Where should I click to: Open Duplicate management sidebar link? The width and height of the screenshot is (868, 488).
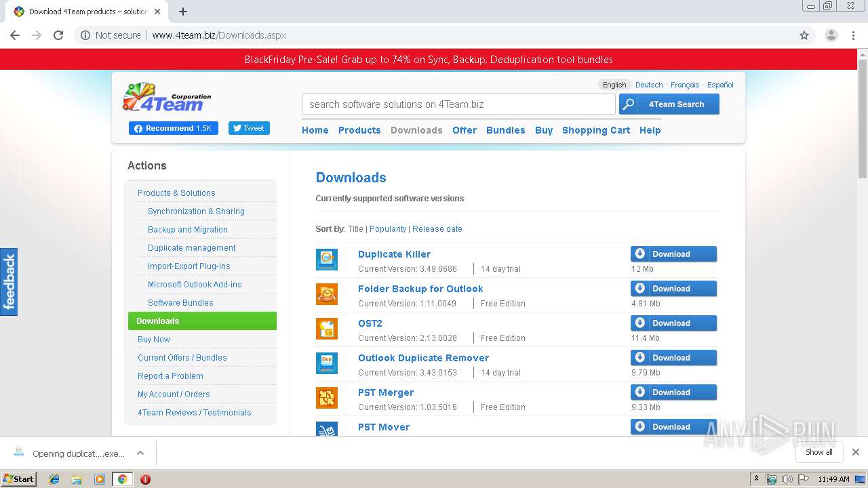tap(192, 248)
